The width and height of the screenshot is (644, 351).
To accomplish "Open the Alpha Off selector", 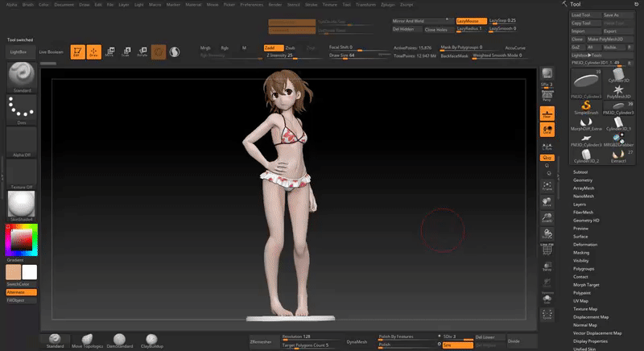I will pos(22,142).
